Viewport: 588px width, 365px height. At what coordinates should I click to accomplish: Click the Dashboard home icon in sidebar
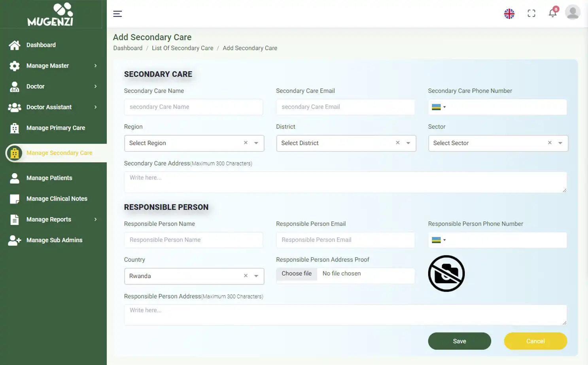click(15, 45)
